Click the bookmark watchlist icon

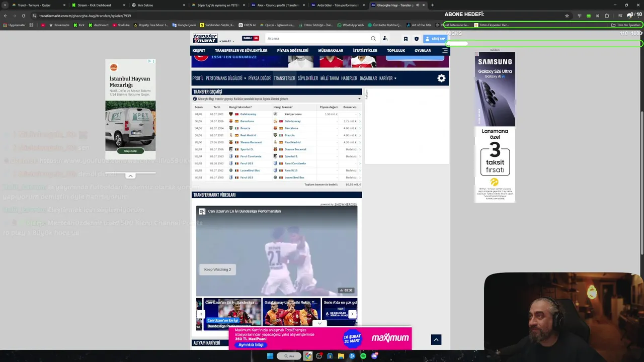tap(406, 39)
